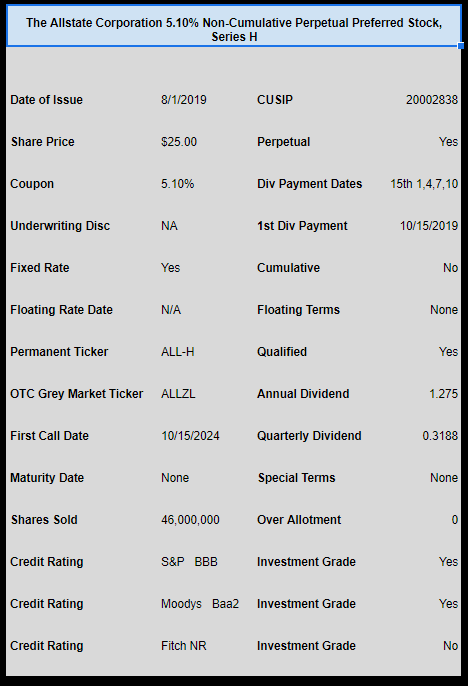Select the CUSIP value 20002838
468x686 pixels.
pyautogui.click(x=432, y=100)
